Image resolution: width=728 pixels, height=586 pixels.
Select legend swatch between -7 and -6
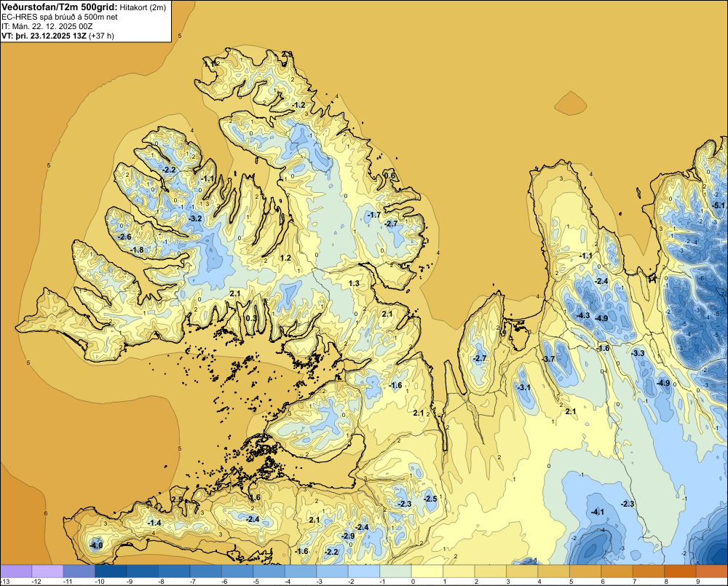pyautogui.click(x=206, y=571)
